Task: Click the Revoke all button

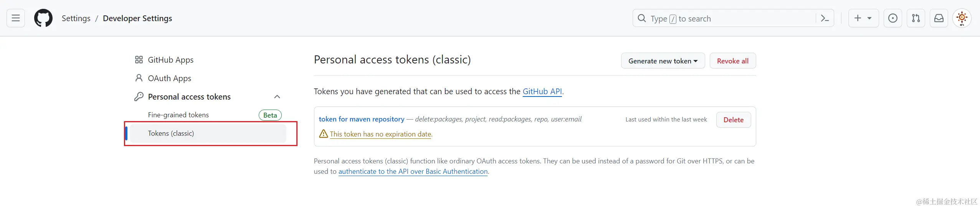Action: [x=732, y=61]
